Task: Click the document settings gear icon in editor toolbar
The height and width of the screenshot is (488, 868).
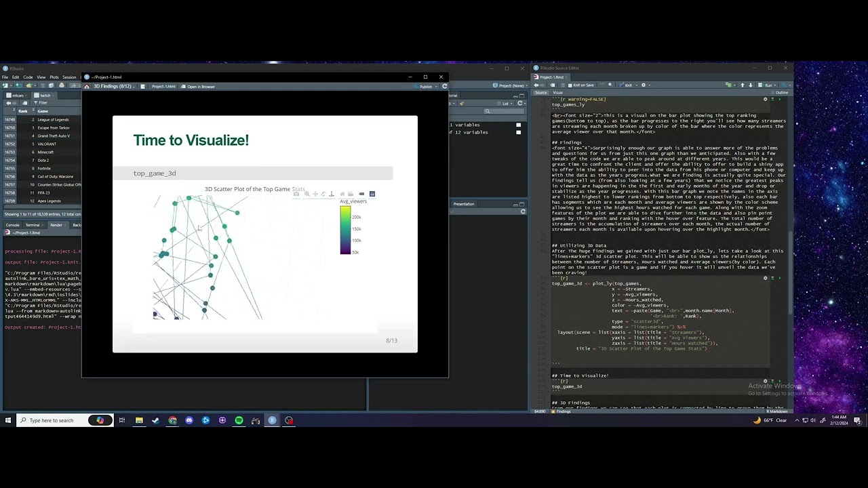Action: 644,85
